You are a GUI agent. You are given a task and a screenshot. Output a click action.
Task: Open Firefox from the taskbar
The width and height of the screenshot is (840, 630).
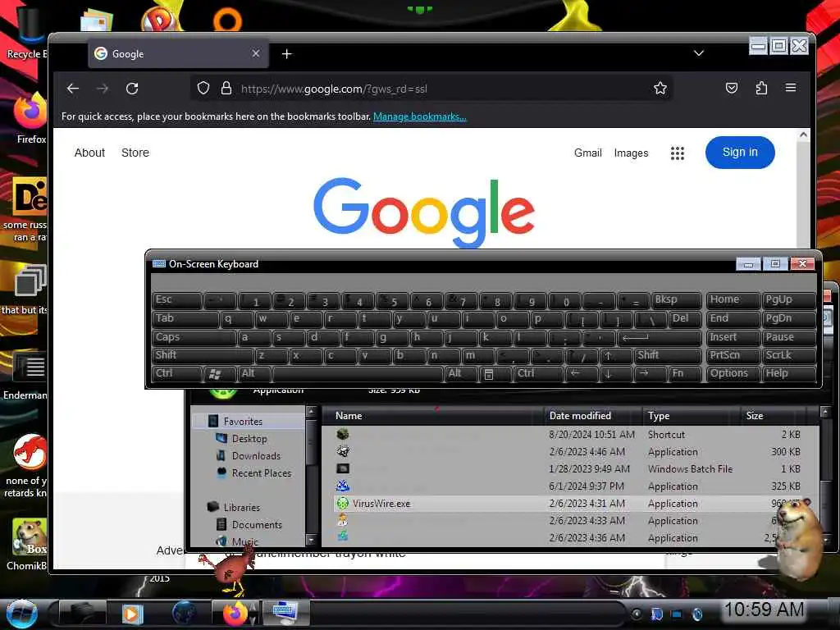click(x=235, y=614)
